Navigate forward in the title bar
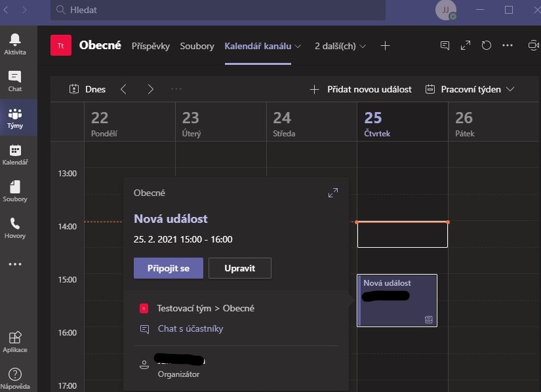The width and height of the screenshot is (541, 392). pyautogui.click(x=24, y=10)
